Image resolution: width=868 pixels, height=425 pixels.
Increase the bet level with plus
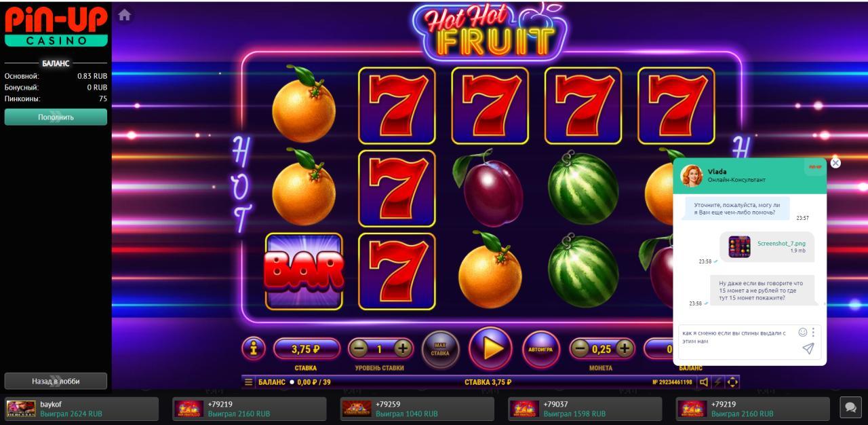(403, 349)
